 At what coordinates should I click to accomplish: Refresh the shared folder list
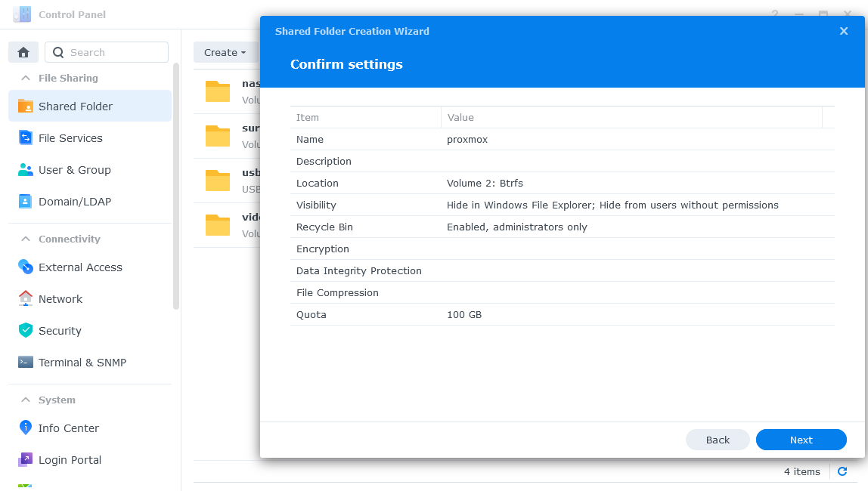(842, 471)
